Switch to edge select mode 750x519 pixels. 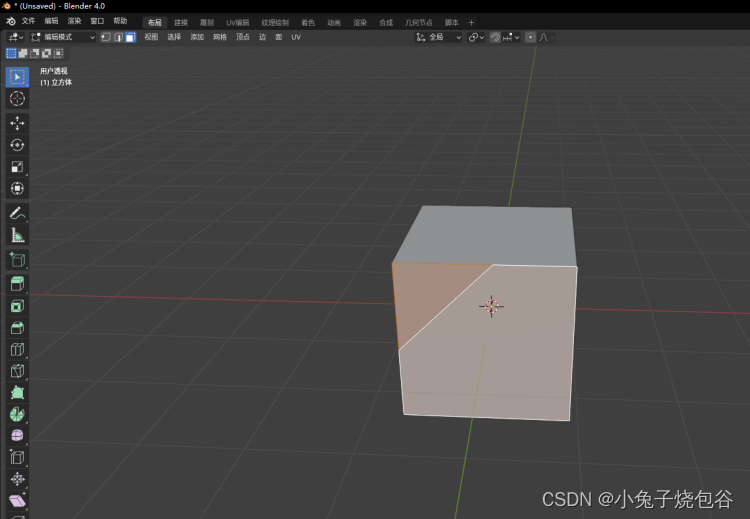[x=118, y=37]
